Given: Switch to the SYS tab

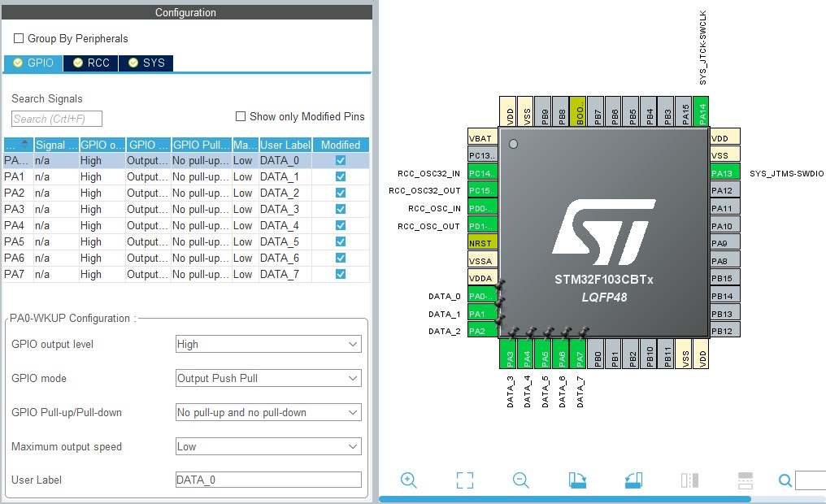Looking at the screenshot, I should click(x=146, y=63).
